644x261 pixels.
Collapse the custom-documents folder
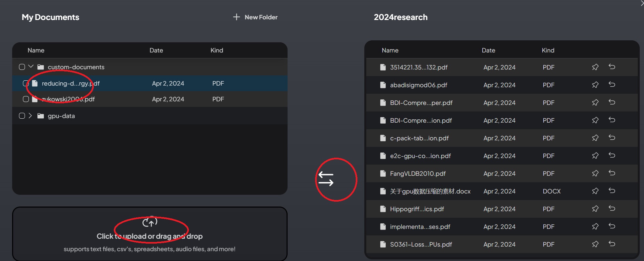tap(31, 67)
